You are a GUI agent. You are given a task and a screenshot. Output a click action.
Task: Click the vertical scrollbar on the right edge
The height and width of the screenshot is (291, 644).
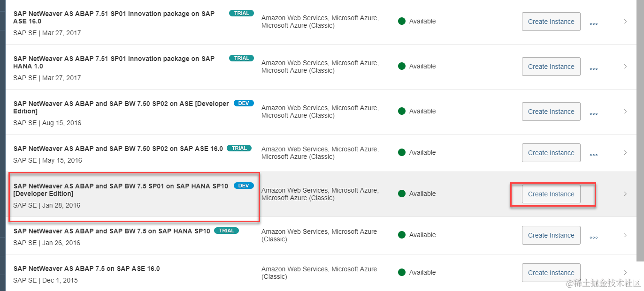(641, 130)
